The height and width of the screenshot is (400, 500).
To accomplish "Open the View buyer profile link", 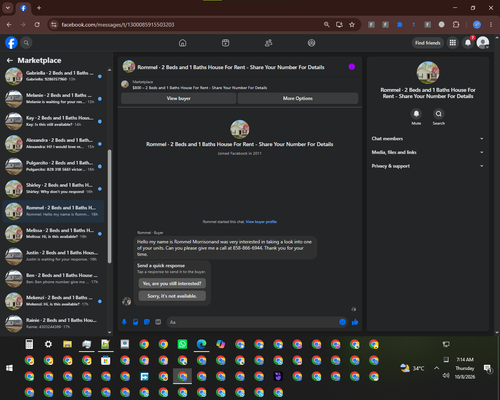I will pyautogui.click(x=261, y=222).
